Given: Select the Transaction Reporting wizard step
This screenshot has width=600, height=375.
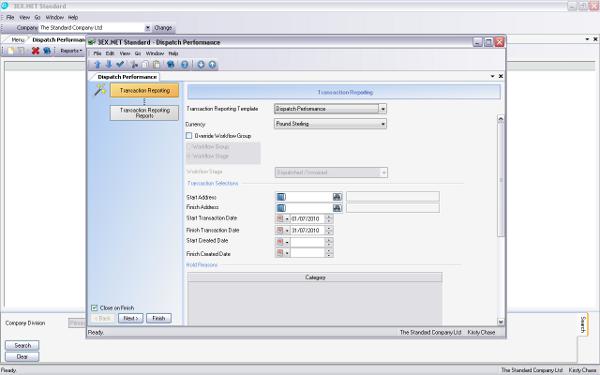Looking at the screenshot, I should 145,91.
